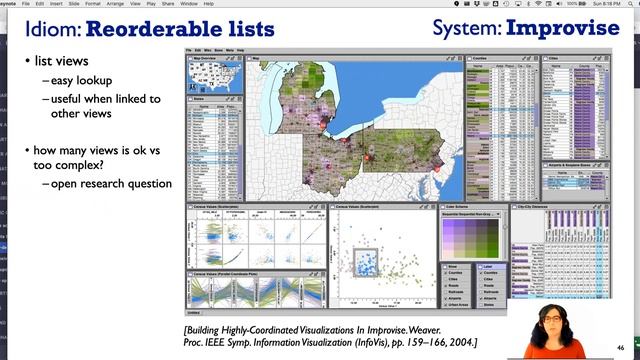
Task: Click the US map thumbnail in Map Overview
Action: pos(215,78)
